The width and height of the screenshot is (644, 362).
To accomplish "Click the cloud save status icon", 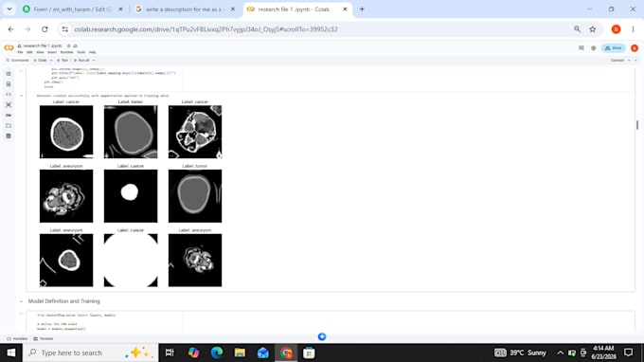I will point(75,45).
